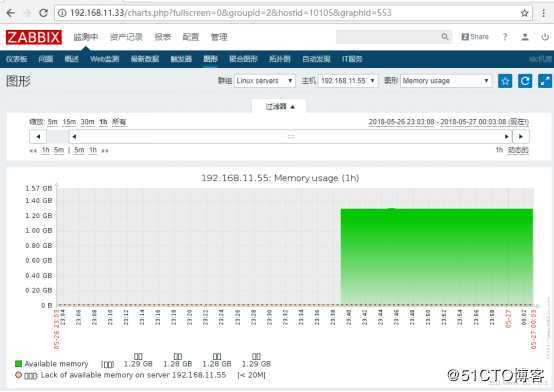Switch to the 图形 submenu tab
Screen dimensions: 554x392
[x=210, y=59]
